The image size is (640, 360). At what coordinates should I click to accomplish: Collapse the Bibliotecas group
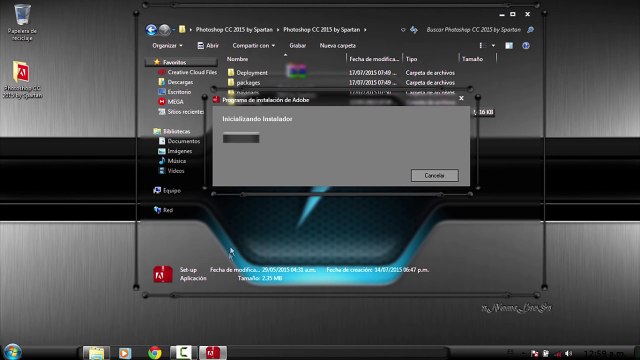[172, 131]
